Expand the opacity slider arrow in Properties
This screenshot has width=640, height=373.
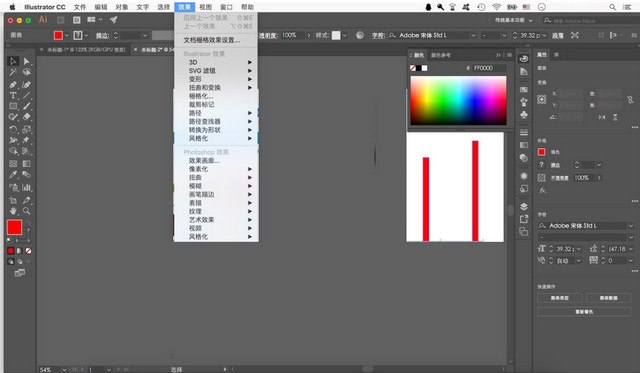click(x=599, y=178)
